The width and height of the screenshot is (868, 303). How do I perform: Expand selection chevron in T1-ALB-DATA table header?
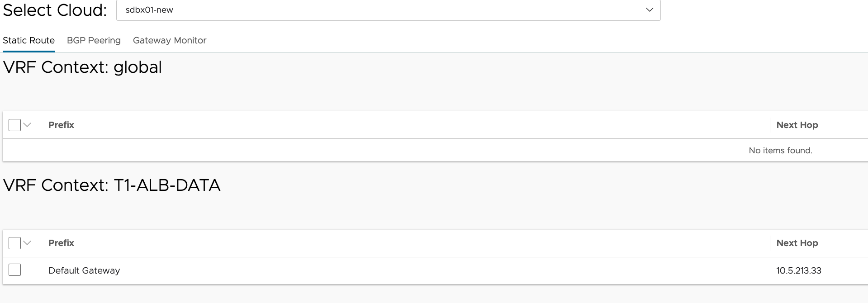point(27,243)
